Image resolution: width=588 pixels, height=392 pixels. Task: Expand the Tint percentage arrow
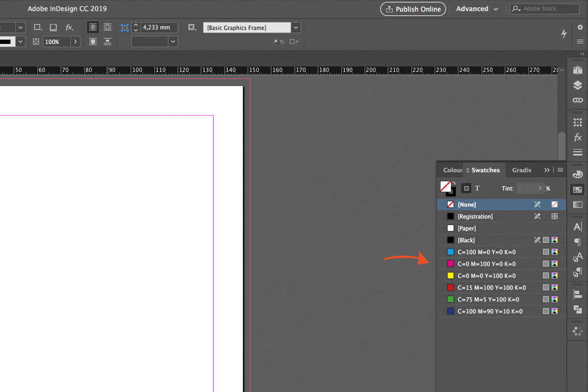540,188
